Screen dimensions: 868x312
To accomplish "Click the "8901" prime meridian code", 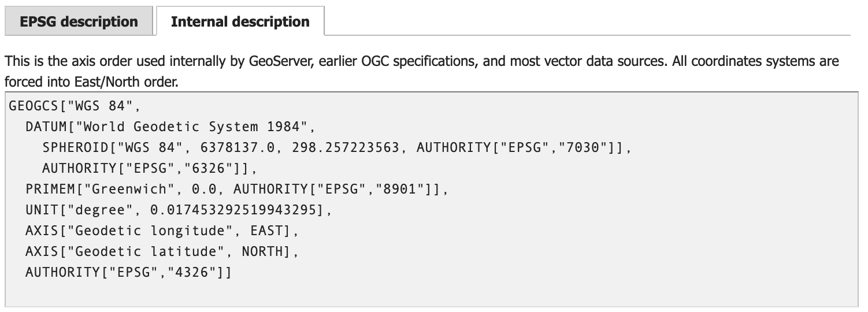I will point(400,189).
